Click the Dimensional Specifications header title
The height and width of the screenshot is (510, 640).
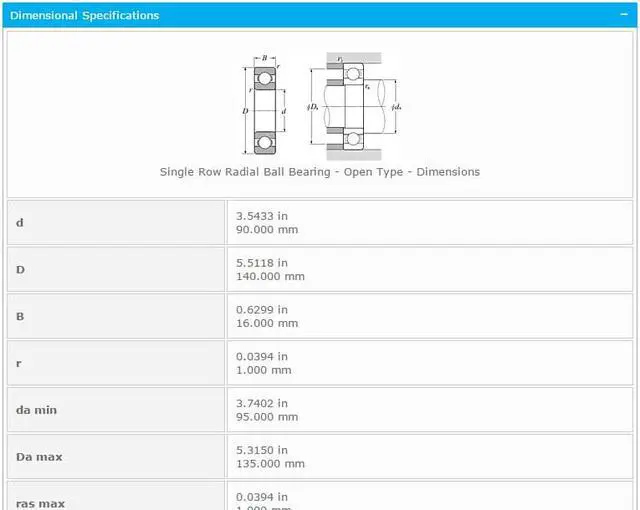click(84, 16)
